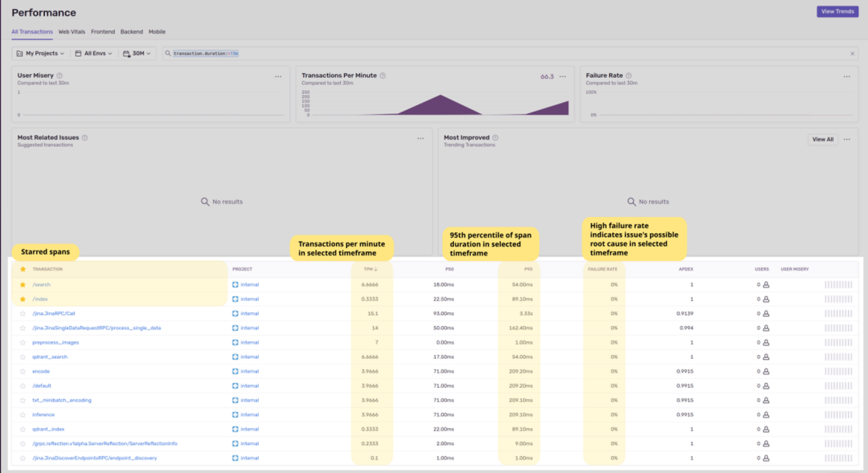Image resolution: width=868 pixels, height=473 pixels.
Task: Open the qdrant_index transaction link
Action: point(48,429)
